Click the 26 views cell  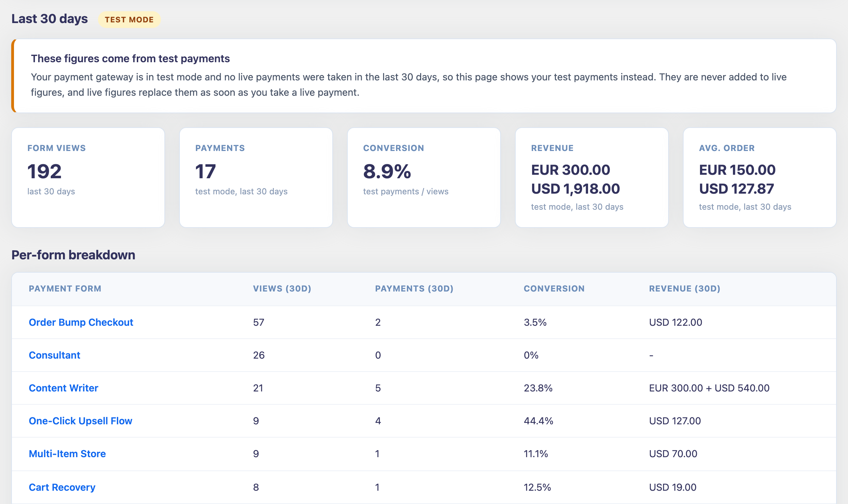(x=259, y=355)
